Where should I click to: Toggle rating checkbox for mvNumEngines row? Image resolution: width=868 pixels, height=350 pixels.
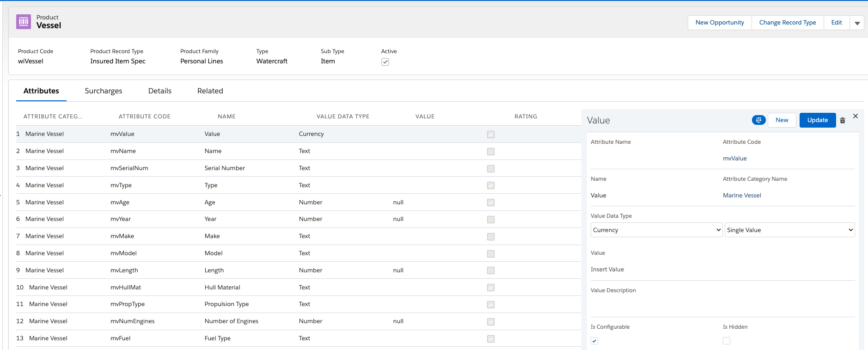(491, 322)
